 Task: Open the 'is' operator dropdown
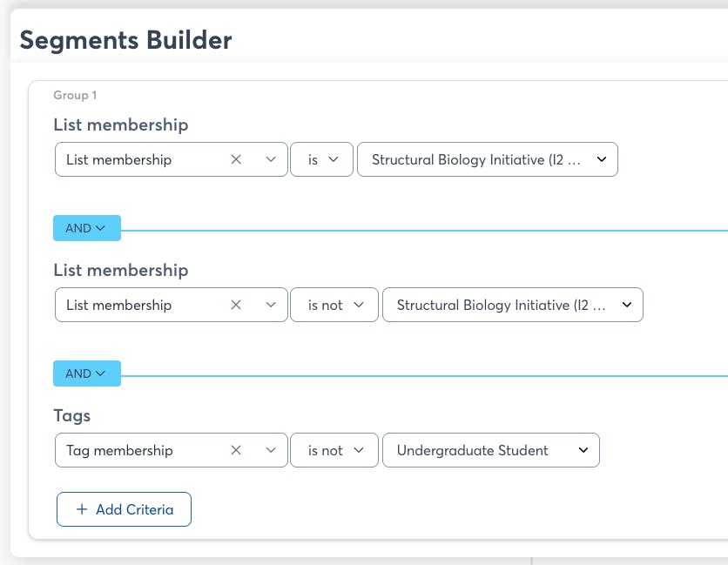pyautogui.click(x=321, y=160)
